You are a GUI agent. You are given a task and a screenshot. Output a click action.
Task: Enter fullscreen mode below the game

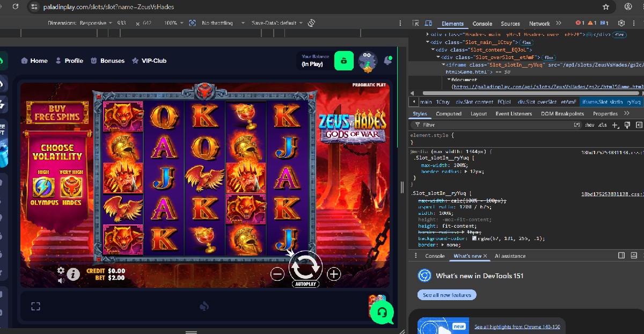(35, 307)
